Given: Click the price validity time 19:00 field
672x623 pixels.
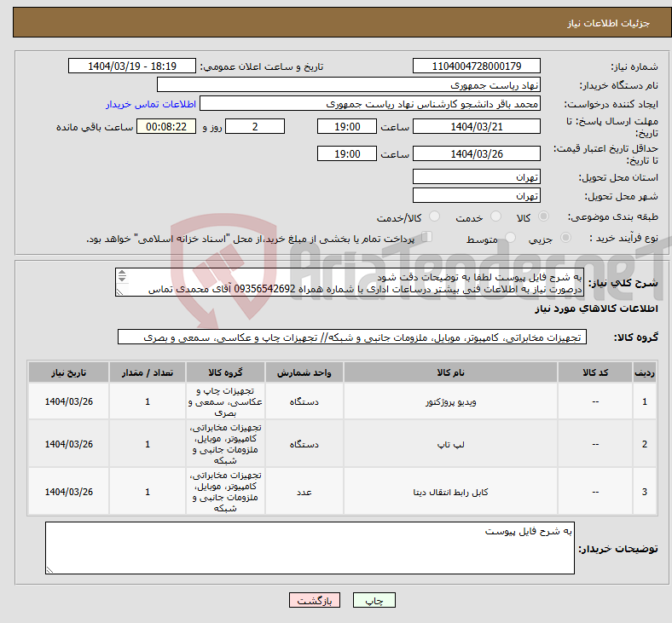Looking at the screenshot, I should [x=347, y=153].
